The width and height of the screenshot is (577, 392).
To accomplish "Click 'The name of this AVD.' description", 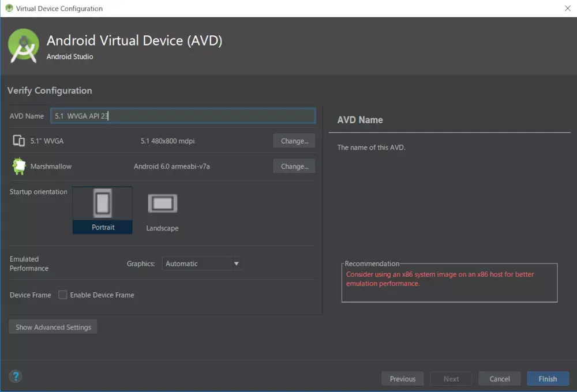I will pyautogui.click(x=371, y=148).
